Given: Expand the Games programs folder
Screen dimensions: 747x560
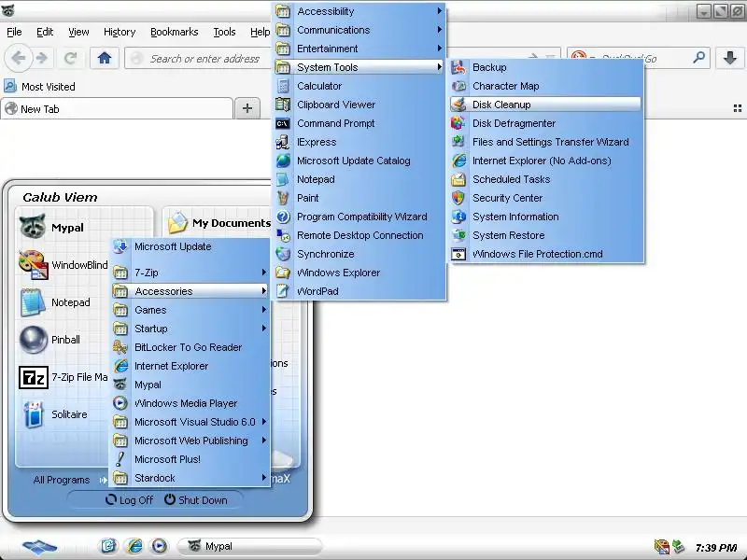Looking at the screenshot, I should click(190, 310).
